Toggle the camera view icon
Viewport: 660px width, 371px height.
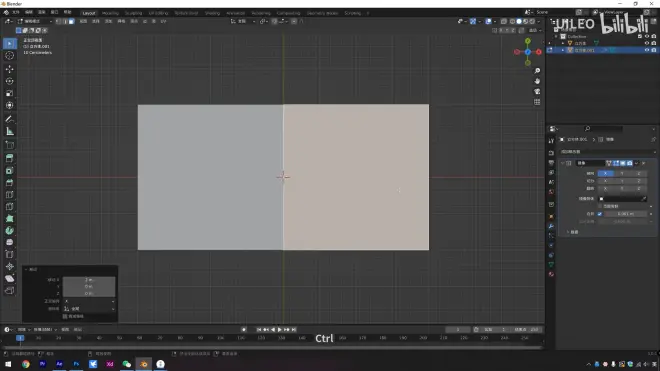point(537,91)
